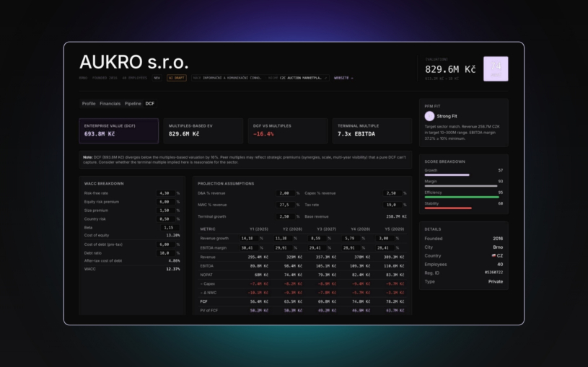This screenshot has height=367, width=588.
Task: Click Y1 Revenue cell 295.4M Kč
Action: point(258,257)
